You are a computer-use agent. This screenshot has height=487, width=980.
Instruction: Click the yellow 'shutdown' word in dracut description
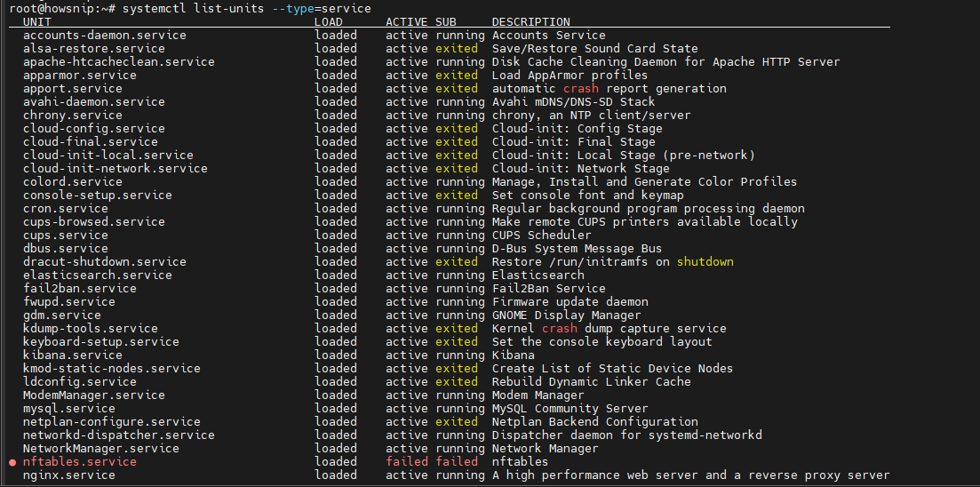click(x=705, y=262)
